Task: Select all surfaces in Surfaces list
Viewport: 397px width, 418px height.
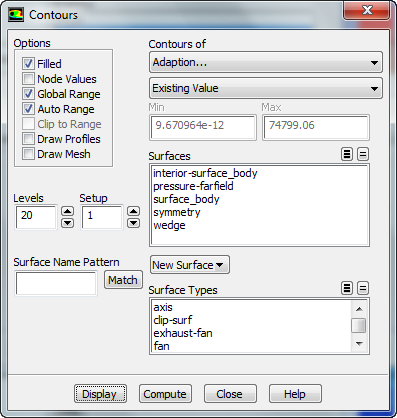Action: pyautogui.click(x=347, y=154)
